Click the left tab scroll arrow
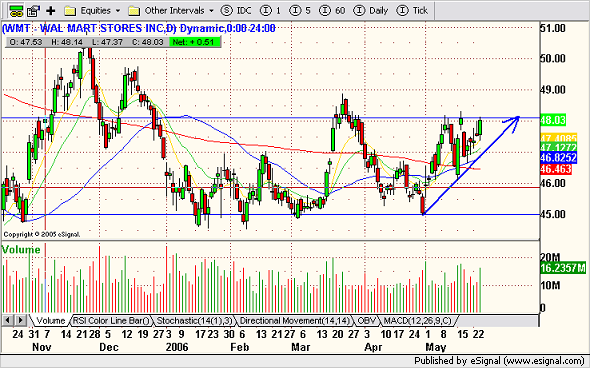 pos(8,321)
